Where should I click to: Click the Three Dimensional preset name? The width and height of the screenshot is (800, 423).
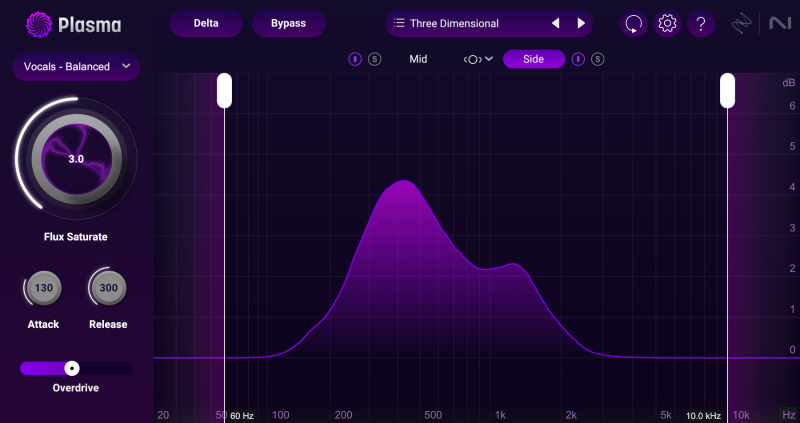454,23
